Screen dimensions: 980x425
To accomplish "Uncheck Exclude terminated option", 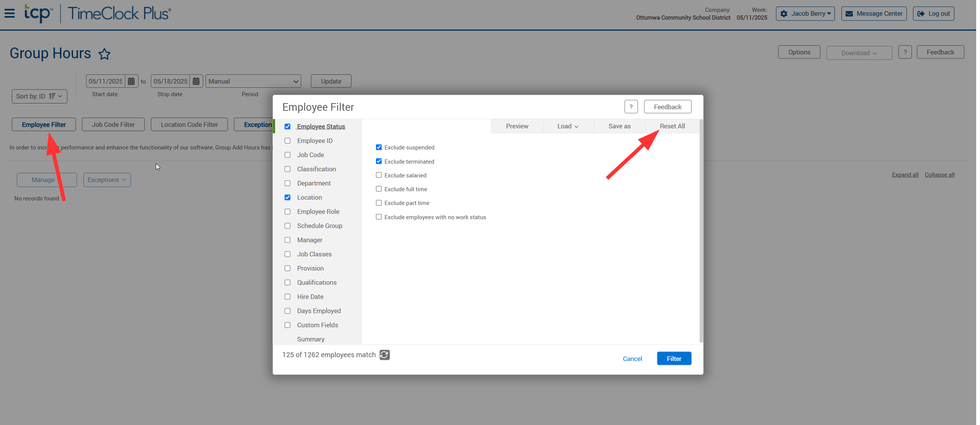I will click(x=379, y=161).
